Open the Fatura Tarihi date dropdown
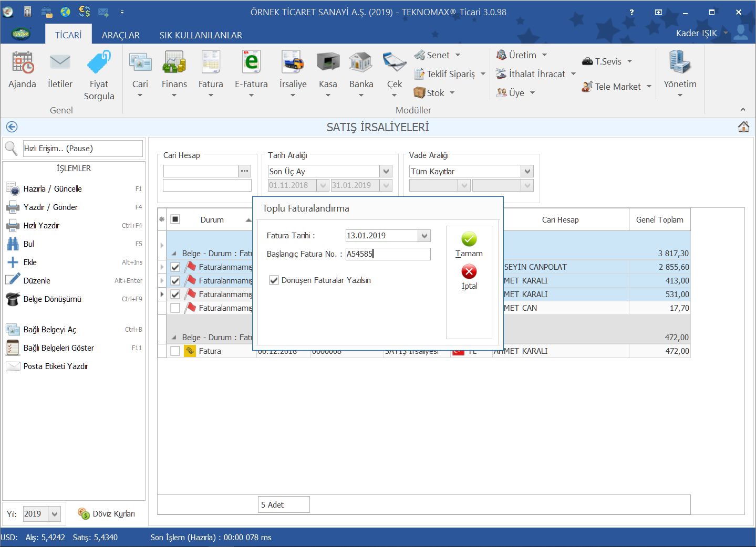 425,236
